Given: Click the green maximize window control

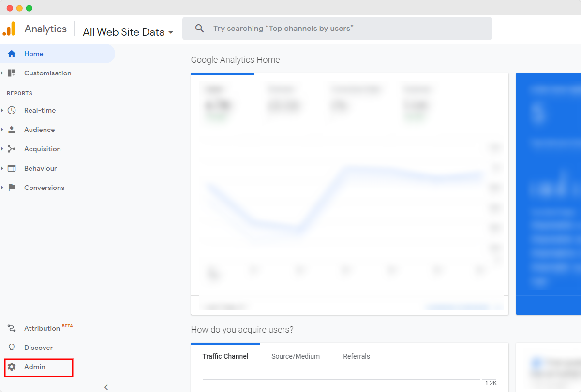Looking at the screenshot, I should point(29,8).
